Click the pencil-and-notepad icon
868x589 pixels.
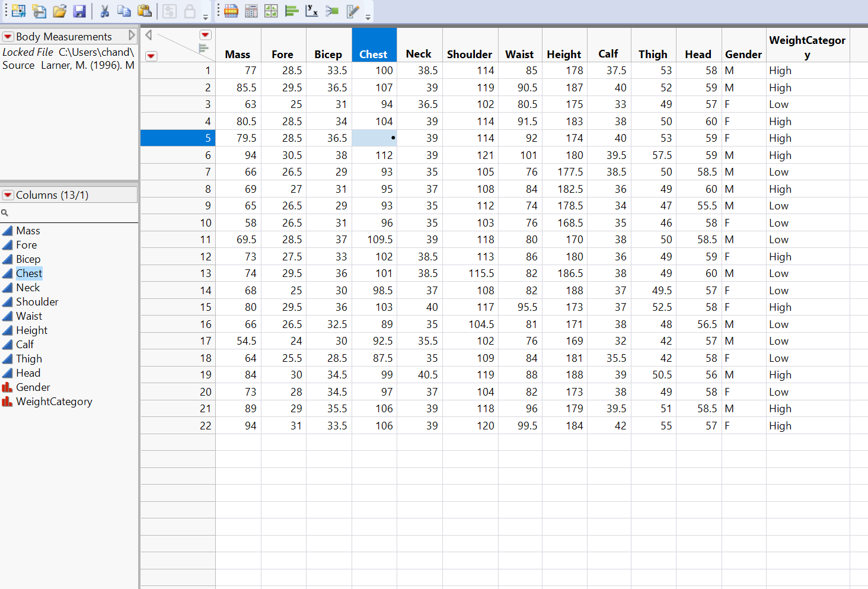pyautogui.click(x=353, y=11)
